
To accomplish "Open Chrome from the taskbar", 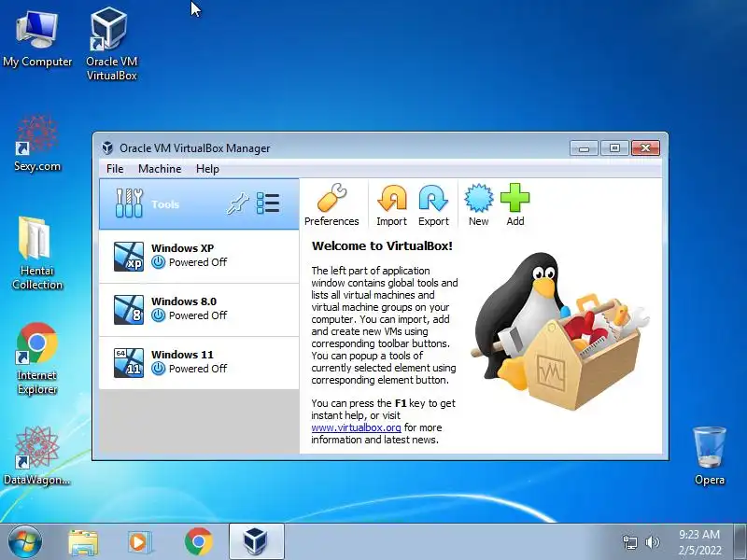I will (199, 542).
